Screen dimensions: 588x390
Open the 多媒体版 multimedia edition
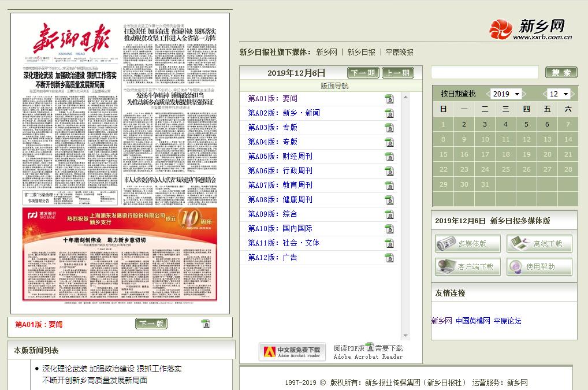click(x=468, y=244)
